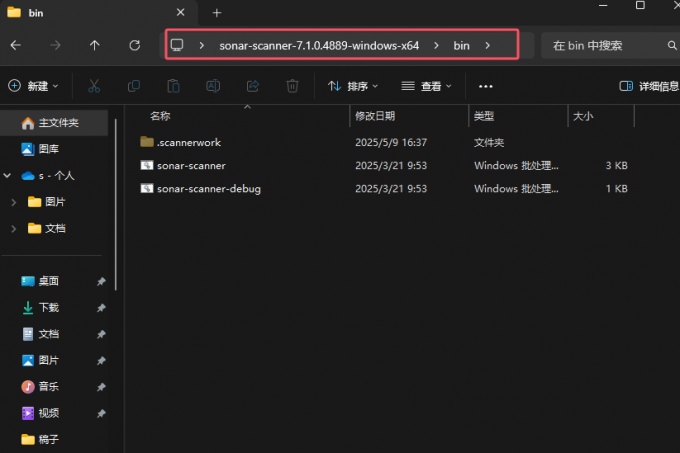Sort by the 大小 column header

pos(583,116)
